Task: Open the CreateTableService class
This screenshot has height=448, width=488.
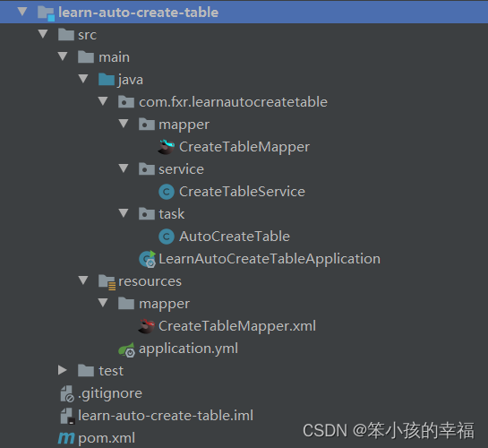Action: [242, 191]
